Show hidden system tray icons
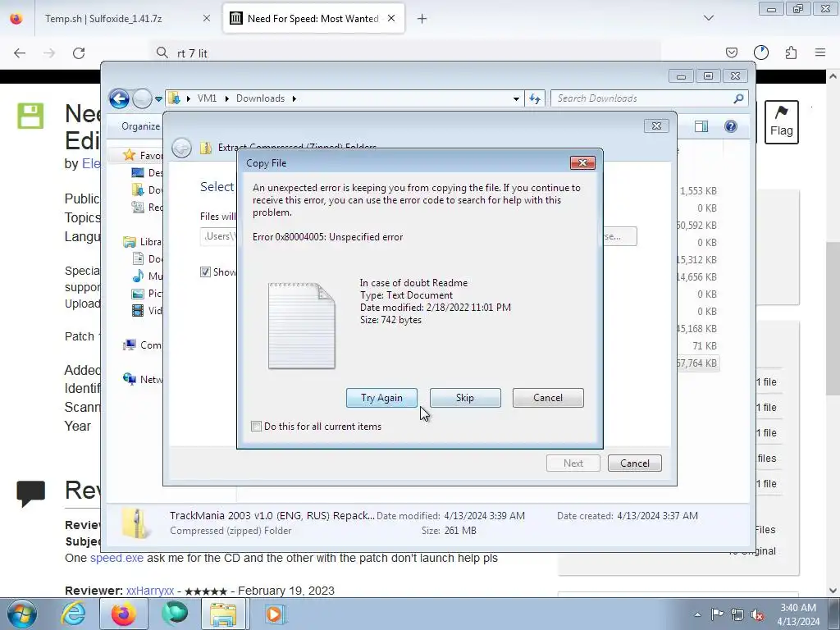Viewport: 840px width, 630px height. point(697,614)
